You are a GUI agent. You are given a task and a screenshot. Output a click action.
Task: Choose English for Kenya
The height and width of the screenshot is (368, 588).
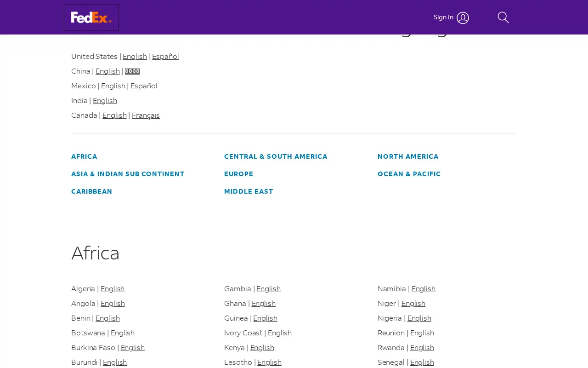pyautogui.click(x=262, y=348)
